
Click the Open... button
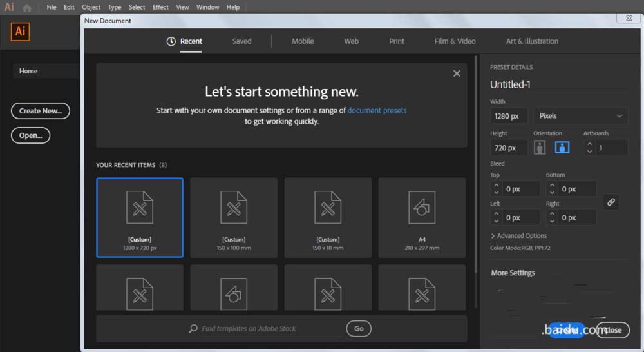(30, 135)
